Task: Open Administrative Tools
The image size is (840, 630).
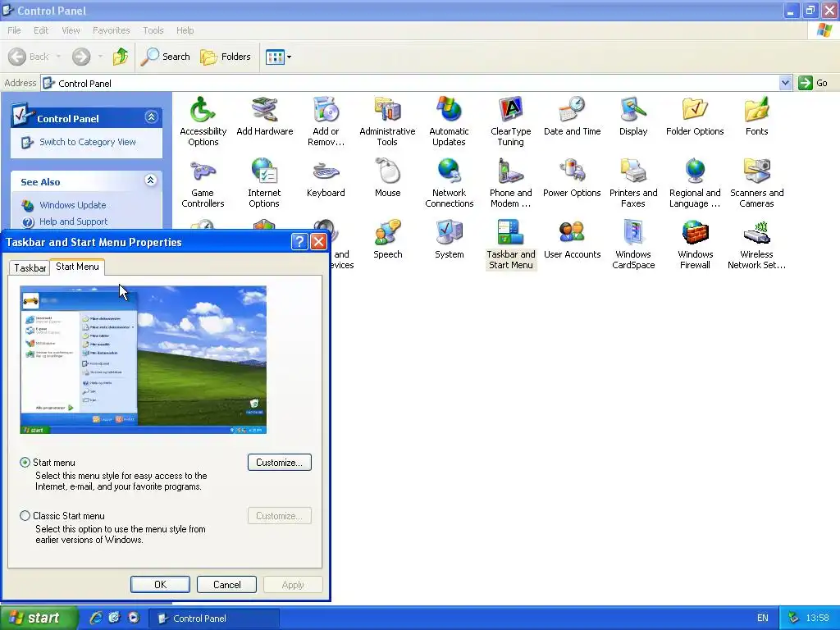Action: [387, 121]
